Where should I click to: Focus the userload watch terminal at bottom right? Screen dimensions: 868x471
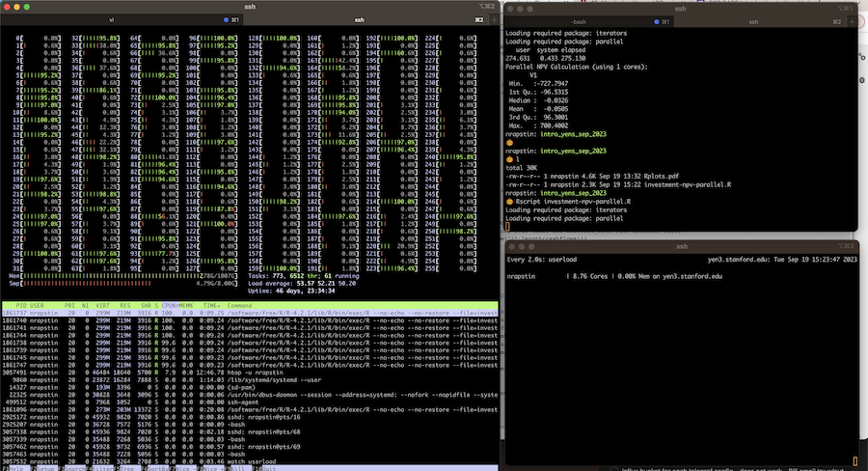tap(681, 357)
